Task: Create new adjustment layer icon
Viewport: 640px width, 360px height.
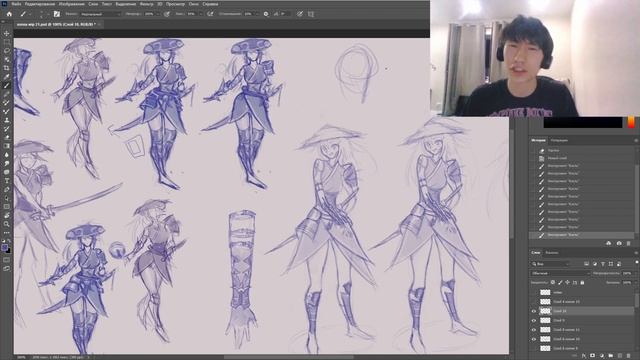Action: (602, 356)
